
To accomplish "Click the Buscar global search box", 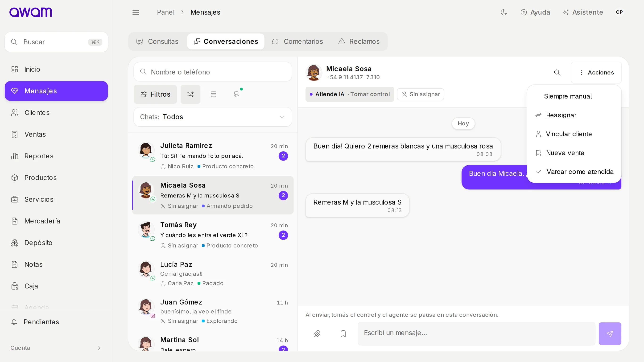I will coord(56,42).
